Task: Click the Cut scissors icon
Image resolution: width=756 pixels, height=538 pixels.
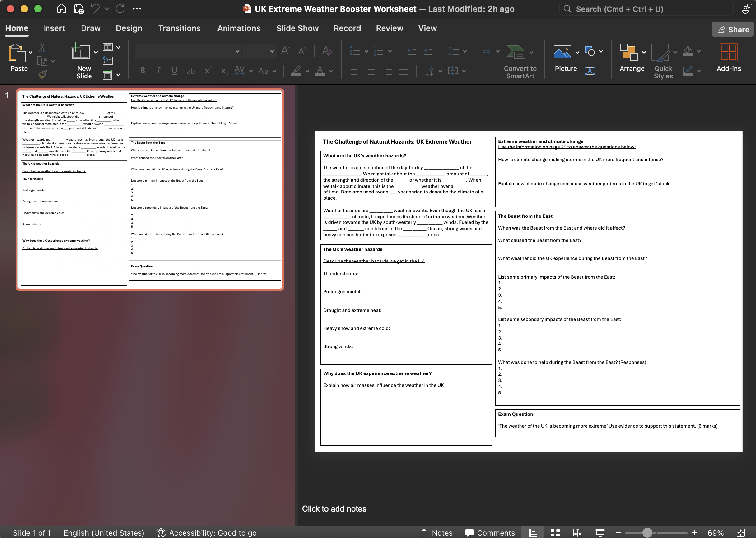Action: pos(42,48)
